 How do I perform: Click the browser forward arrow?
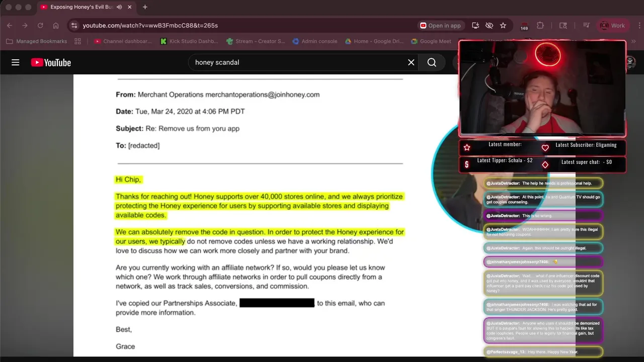[25, 25]
